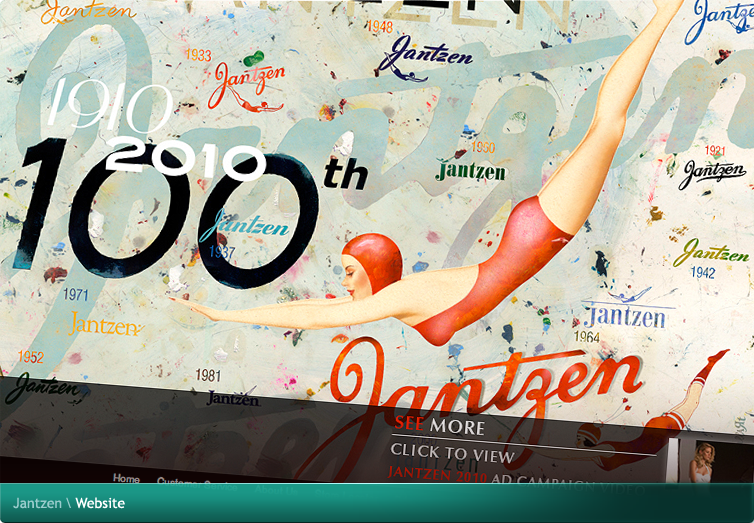
Task: Click the Jantzen name in caption bar
Action: coord(37,503)
